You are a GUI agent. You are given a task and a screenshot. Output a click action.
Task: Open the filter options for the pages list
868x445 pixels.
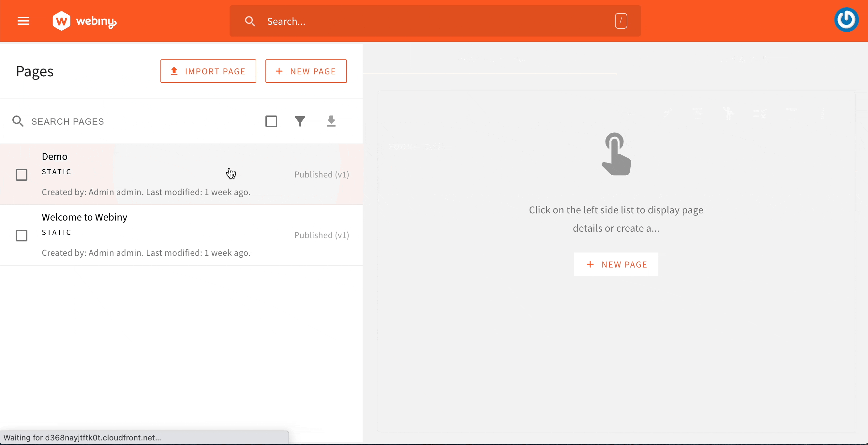pyautogui.click(x=300, y=121)
